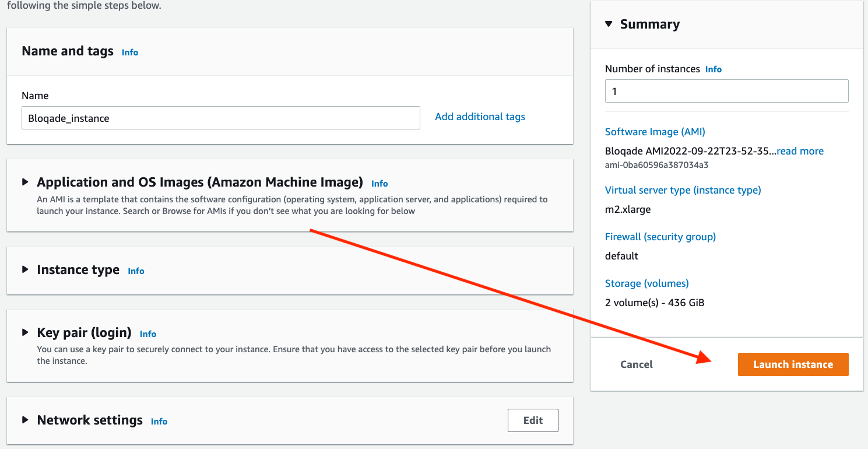Open Info link beside Instance type
This screenshot has width=868, height=449.
136,271
